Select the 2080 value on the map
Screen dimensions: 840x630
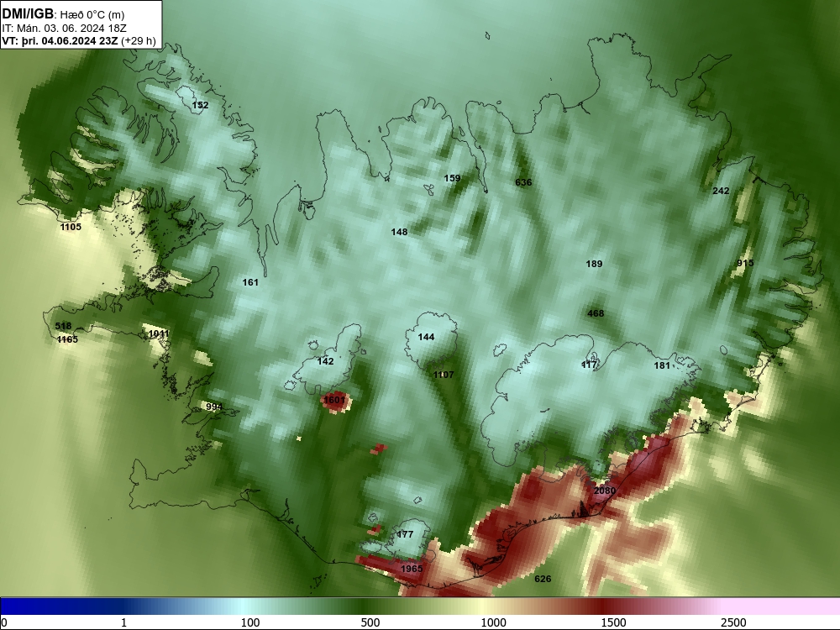(x=605, y=491)
